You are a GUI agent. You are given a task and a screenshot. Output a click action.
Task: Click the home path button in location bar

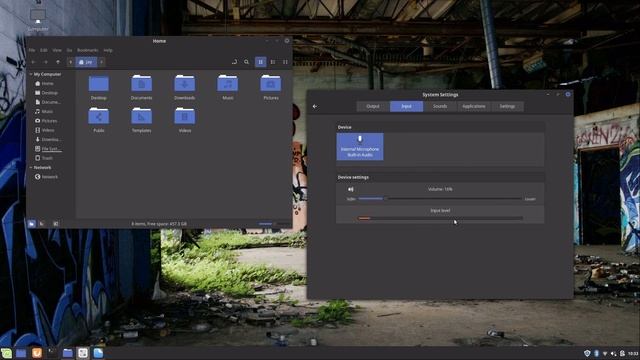pyautogui.click(x=86, y=62)
